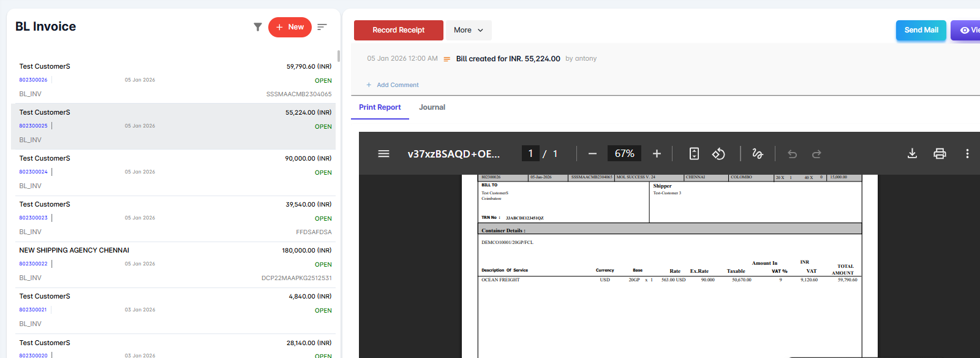This screenshot has width=980, height=358.
Task: Switch to the Journal tab
Action: click(x=432, y=107)
